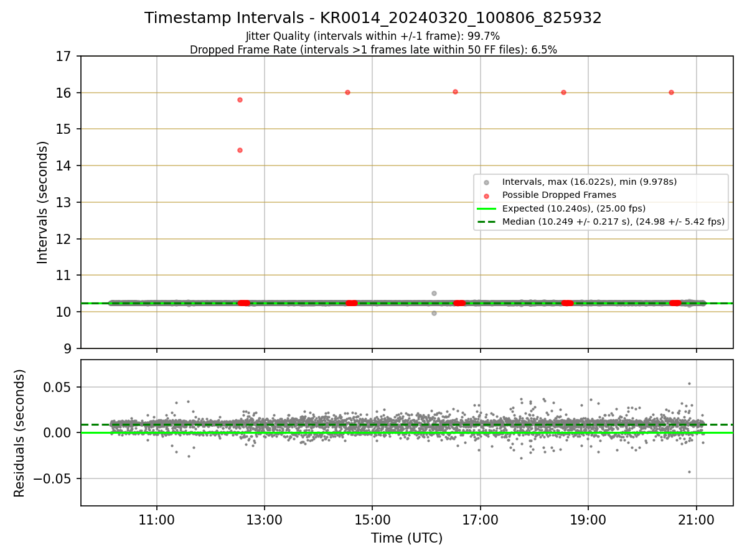Screen dimensions: 747x560
Task: Click the red 16-second point near 20:30
Action: click(x=671, y=92)
